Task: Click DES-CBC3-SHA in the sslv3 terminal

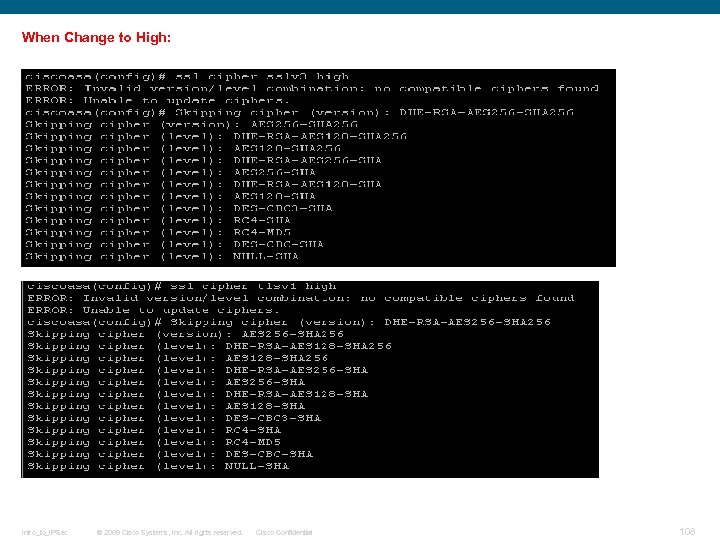Action: point(283,208)
